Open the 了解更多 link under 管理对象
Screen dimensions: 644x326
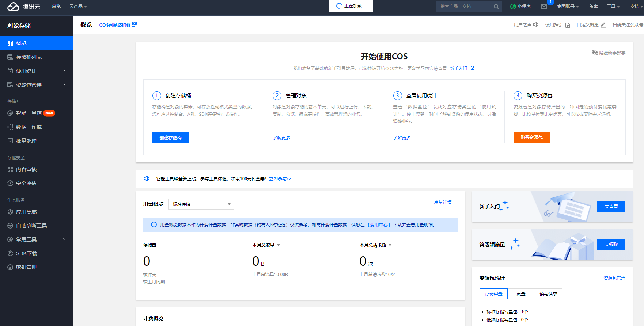click(x=281, y=138)
